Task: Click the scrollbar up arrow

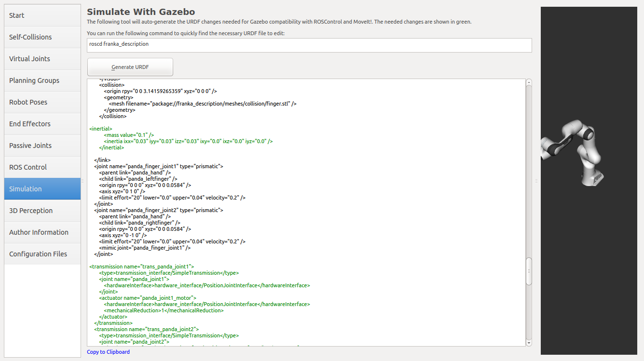Action: coord(529,82)
